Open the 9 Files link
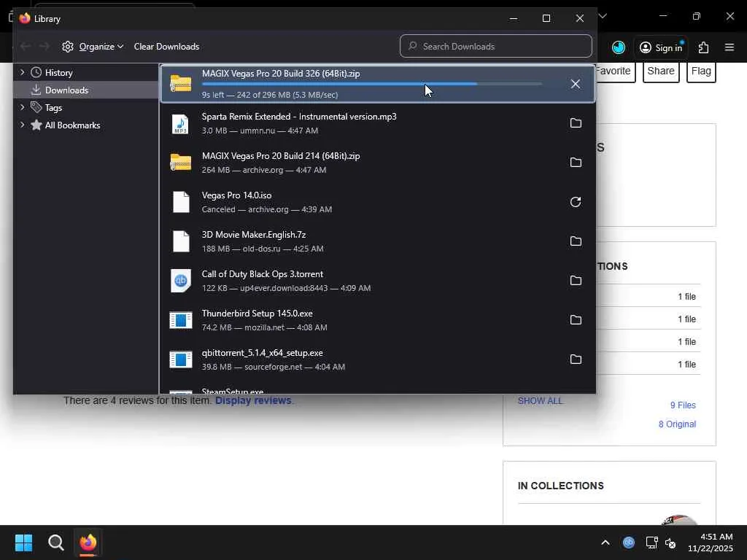 (683, 405)
